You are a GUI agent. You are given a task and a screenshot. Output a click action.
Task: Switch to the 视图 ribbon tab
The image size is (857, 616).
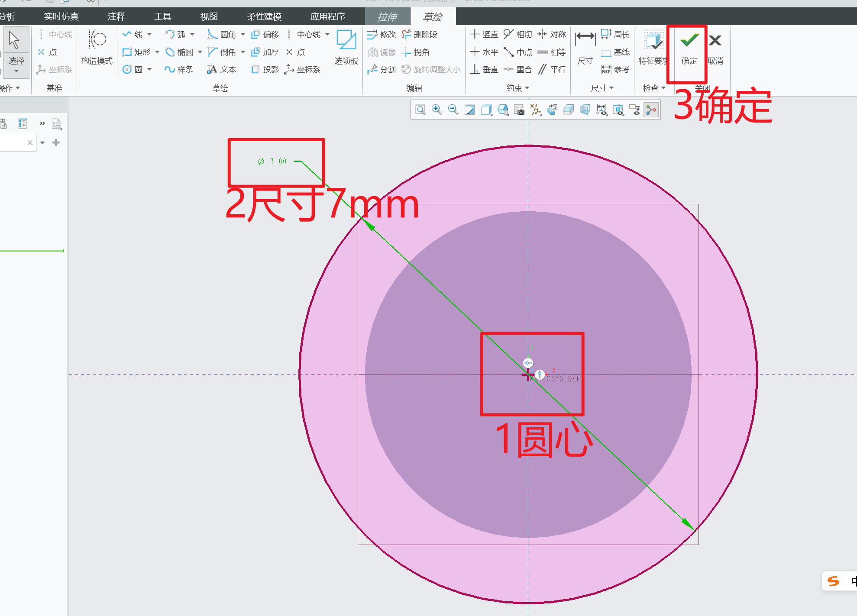tap(209, 16)
